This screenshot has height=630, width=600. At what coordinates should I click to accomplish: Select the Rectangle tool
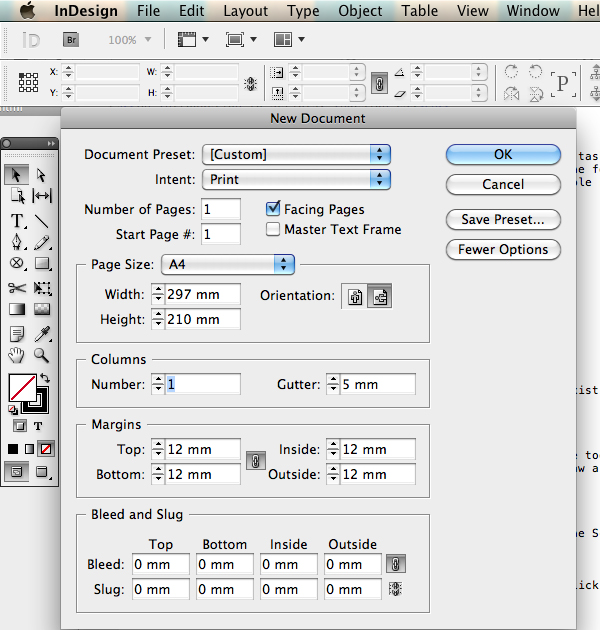coord(42,264)
